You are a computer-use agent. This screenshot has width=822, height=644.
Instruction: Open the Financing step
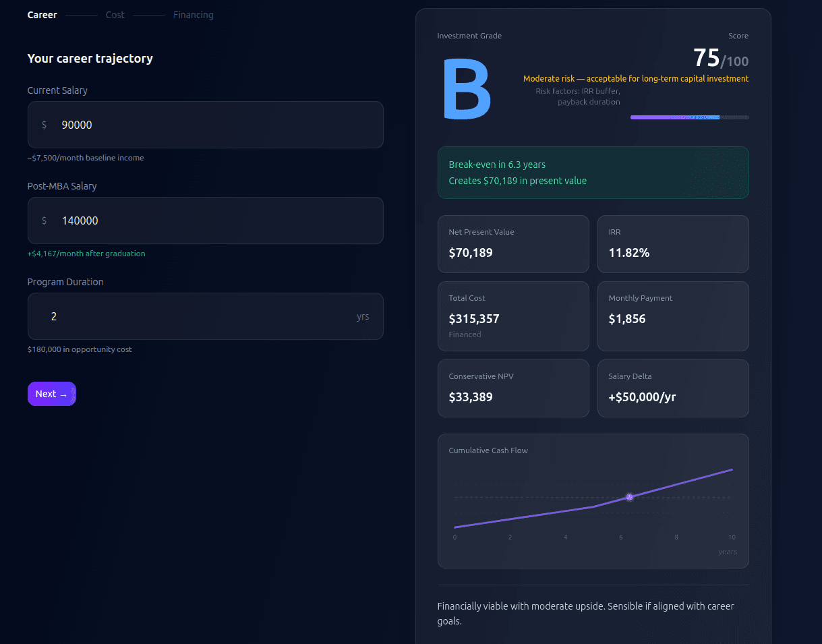click(193, 14)
